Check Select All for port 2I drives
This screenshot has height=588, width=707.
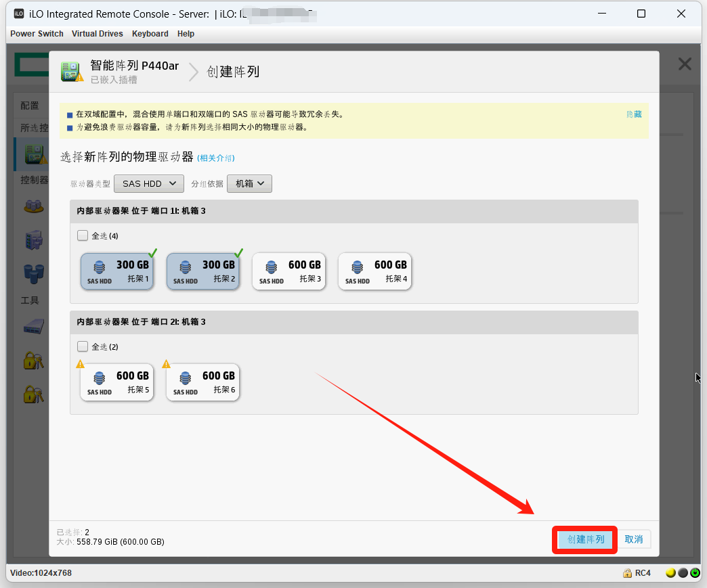pos(83,347)
